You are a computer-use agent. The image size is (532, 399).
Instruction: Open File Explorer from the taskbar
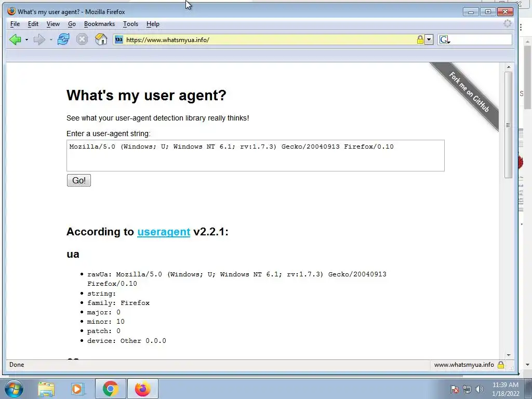click(46, 389)
